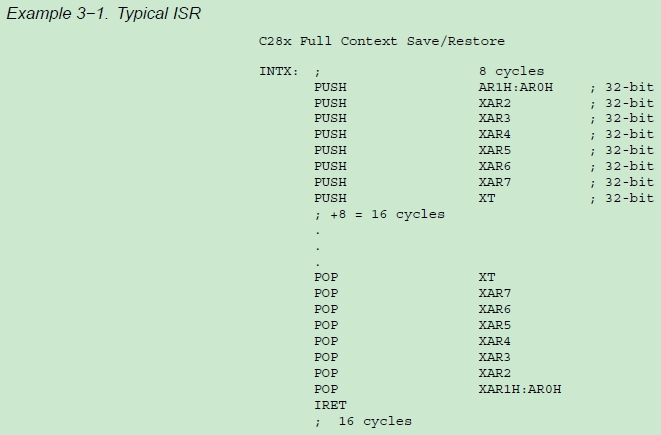Image resolution: width=661 pixels, height=435 pixels.
Task: Select the XAR7 operand in the POP block
Action: 495,293
